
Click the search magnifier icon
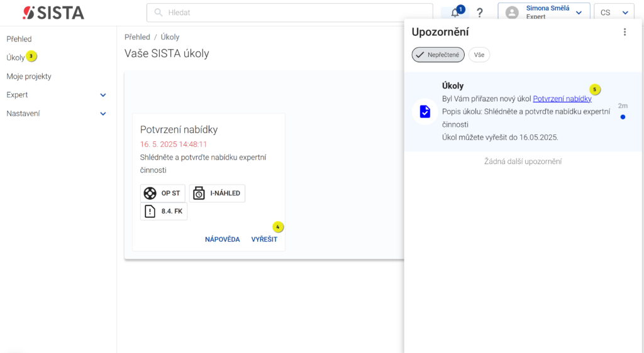coord(158,13)
